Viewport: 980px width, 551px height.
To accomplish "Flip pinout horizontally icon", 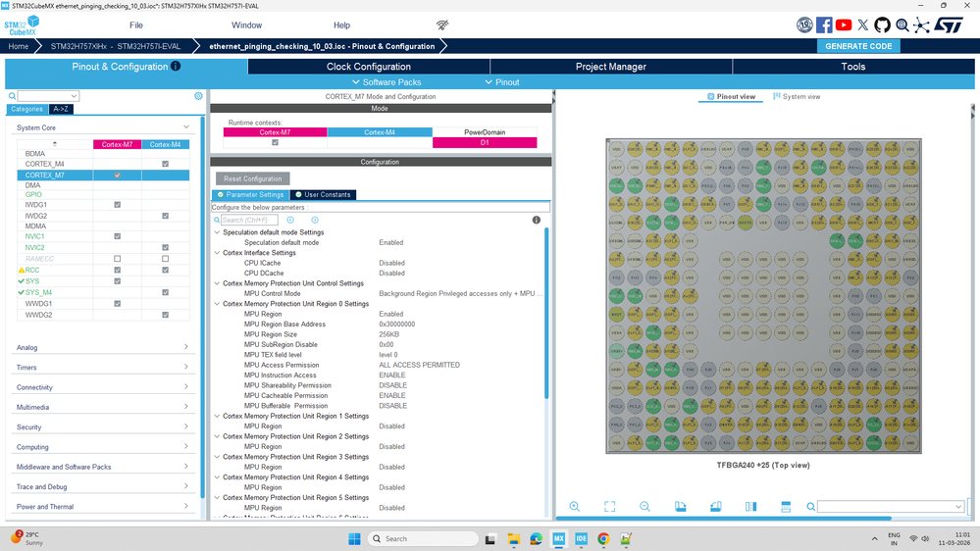I will [750, 507].
